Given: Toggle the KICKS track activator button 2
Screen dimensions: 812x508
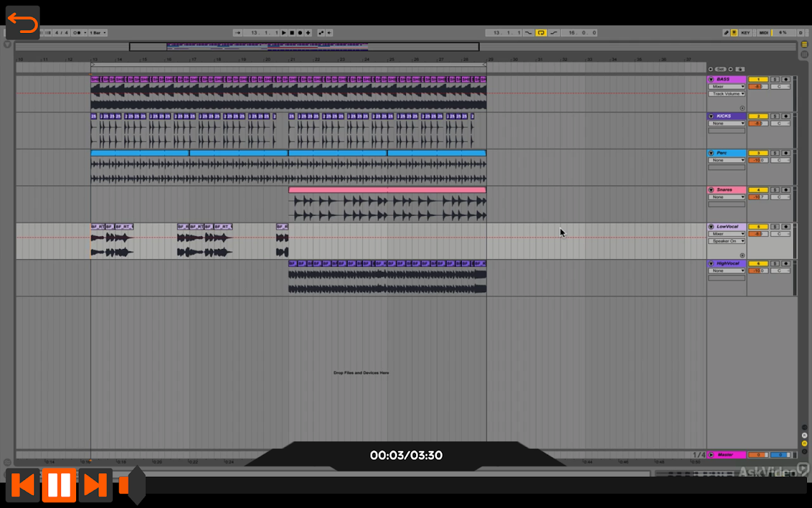Looking at the screenshot, I should click(x=758, y=116).
